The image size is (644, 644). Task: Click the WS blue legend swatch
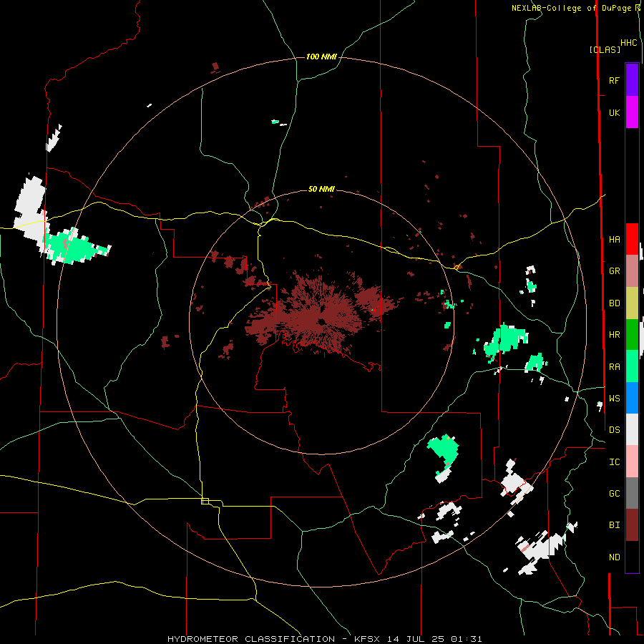[x=632, y=398]
